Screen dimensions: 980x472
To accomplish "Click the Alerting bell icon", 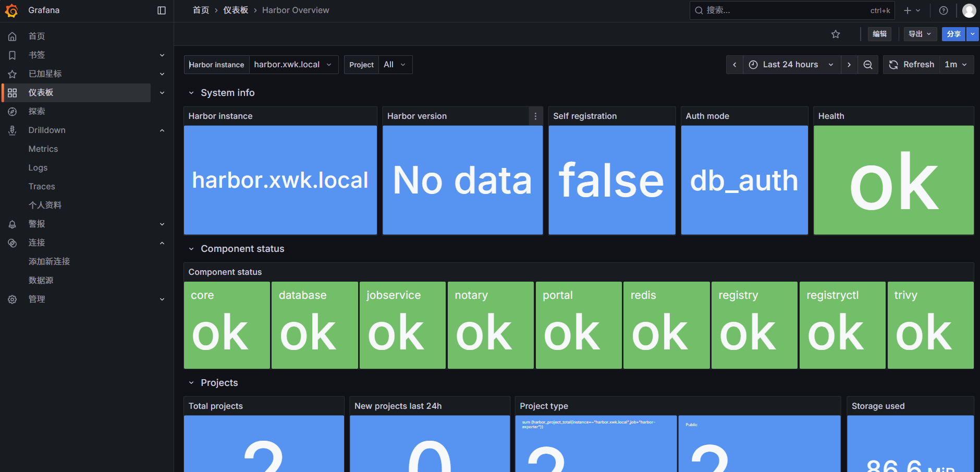I will point(13,224).
